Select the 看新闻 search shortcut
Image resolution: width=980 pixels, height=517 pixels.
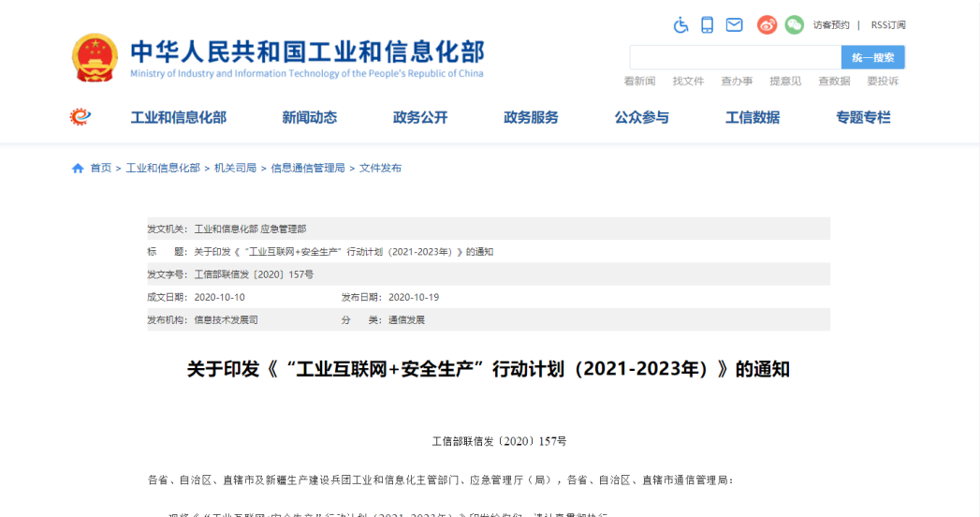[x=639, y=81]
